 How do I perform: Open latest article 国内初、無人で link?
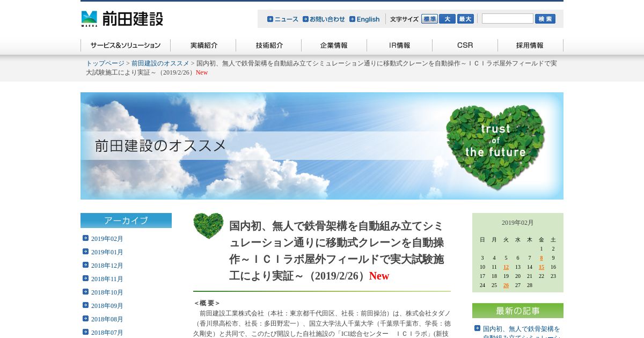coord(522,331)
